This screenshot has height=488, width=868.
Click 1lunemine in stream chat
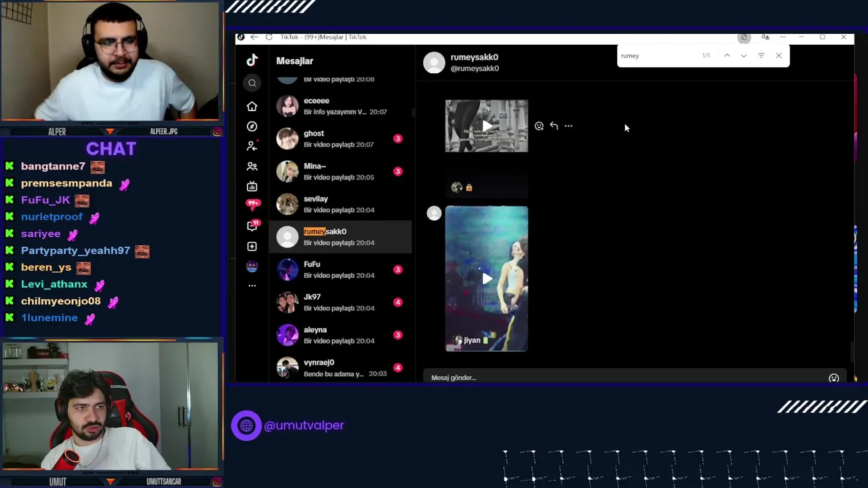pyautogui.click(x=50, y=318)
